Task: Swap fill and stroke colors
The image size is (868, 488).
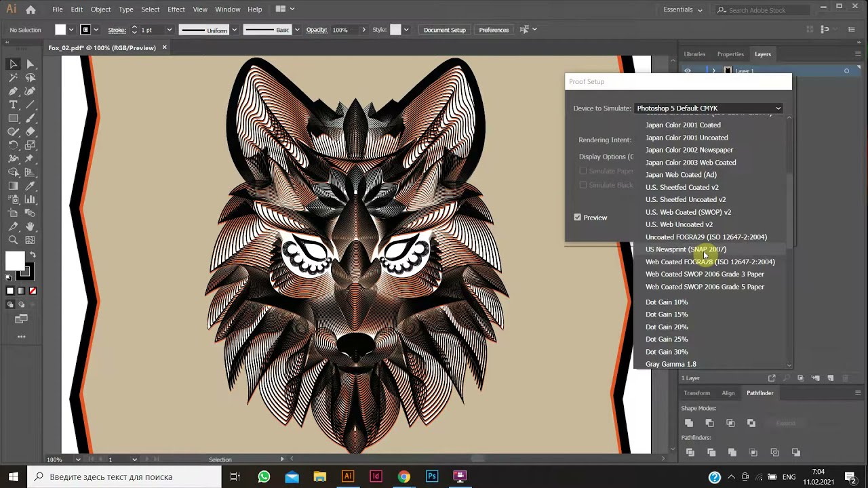Action: pos(33,255)
